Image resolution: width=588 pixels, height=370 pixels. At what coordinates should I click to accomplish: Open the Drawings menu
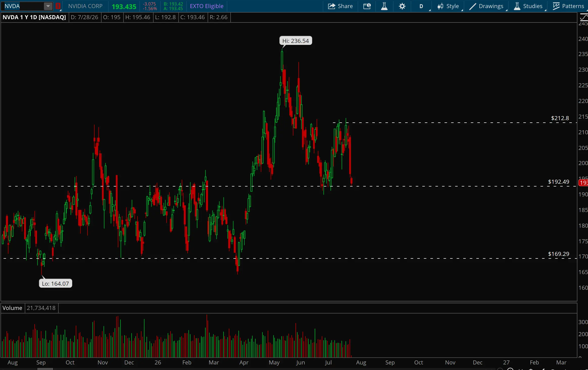(x=486, y=6)
